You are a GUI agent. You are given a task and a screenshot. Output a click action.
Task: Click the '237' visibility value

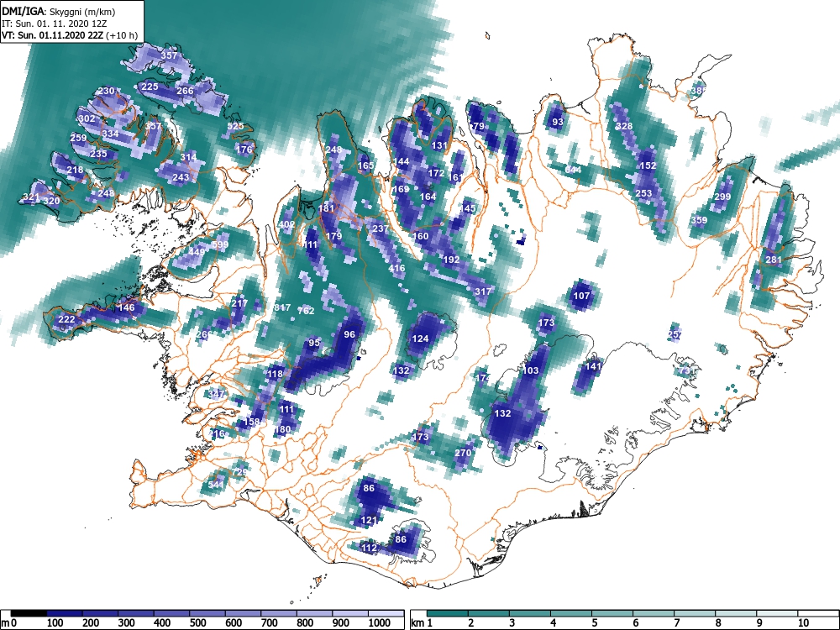tap(380, 228)
